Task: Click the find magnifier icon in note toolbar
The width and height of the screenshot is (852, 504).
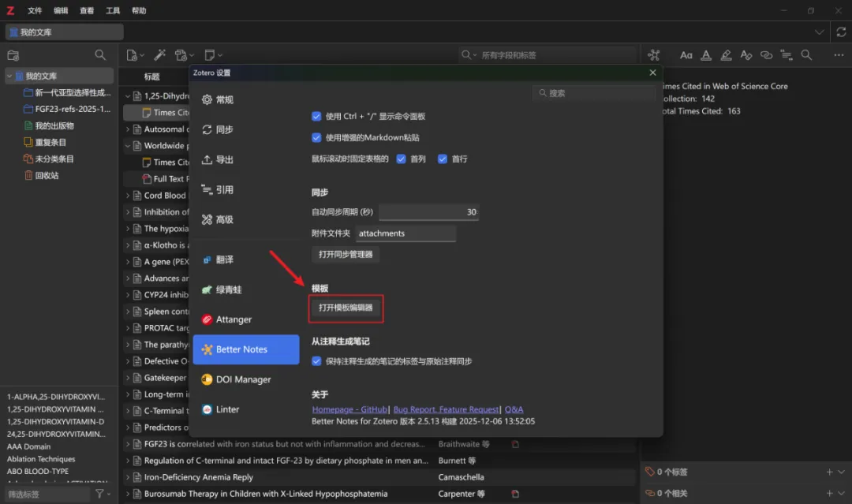Action: (x=806, y=55)
